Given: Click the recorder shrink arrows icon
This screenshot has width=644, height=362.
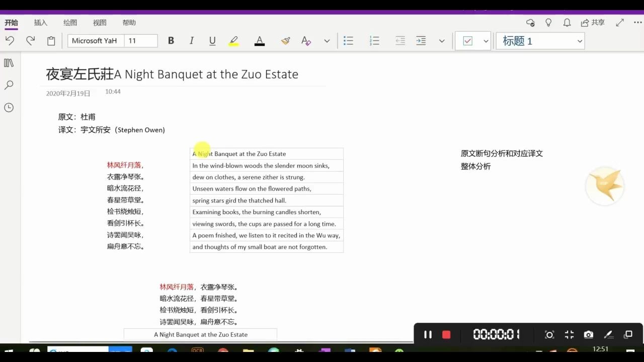Looking at the screenshot, I should (569, 335).
